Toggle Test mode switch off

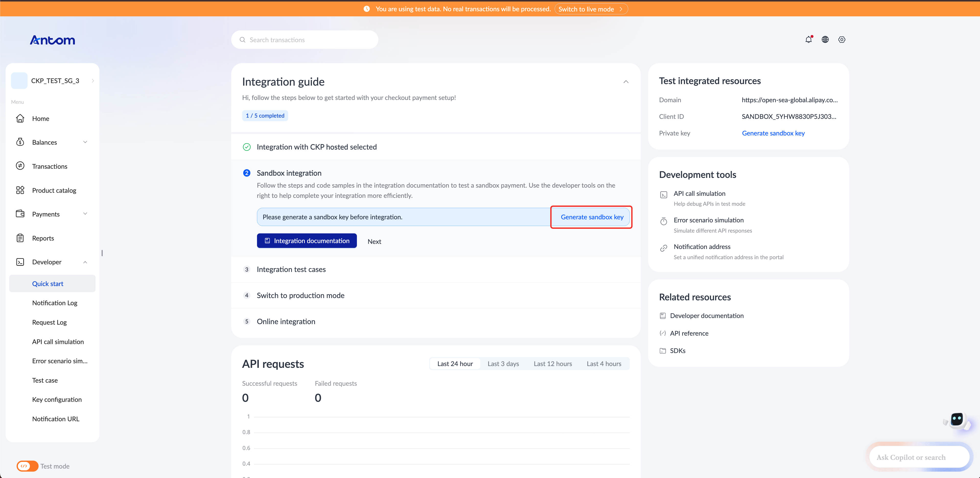tap(27, 466)
